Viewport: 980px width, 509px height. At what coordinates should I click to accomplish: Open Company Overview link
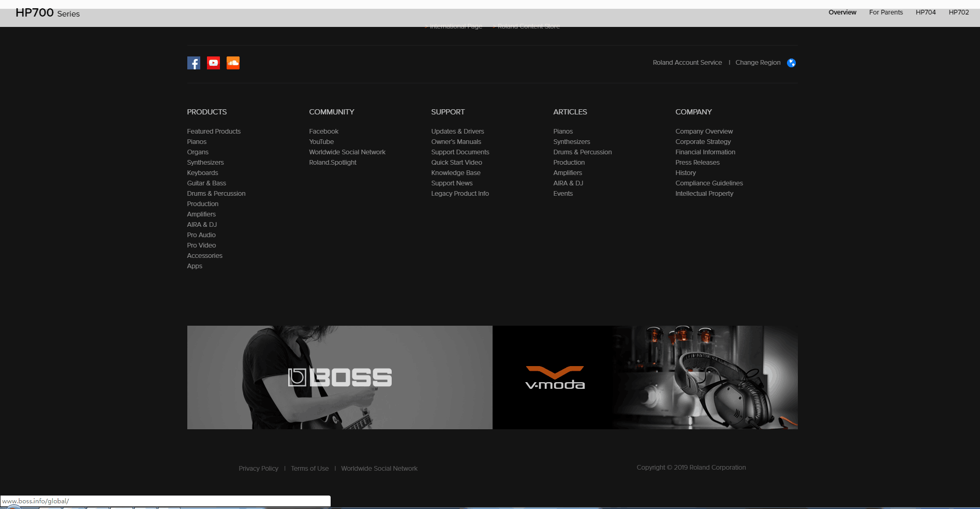coord(704,132)
